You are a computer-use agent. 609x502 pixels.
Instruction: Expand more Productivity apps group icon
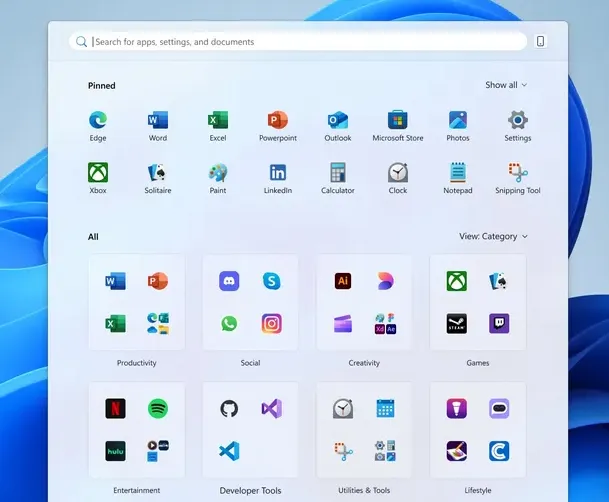158,323
